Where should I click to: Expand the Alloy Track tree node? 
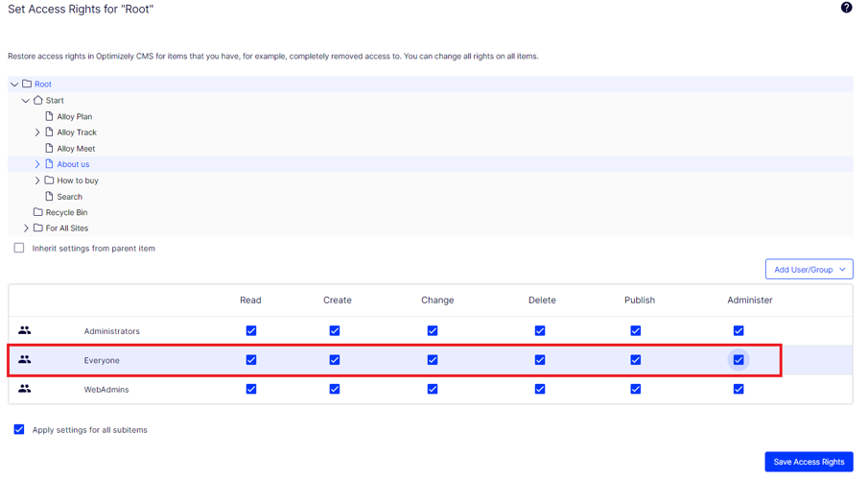point(37,132)
